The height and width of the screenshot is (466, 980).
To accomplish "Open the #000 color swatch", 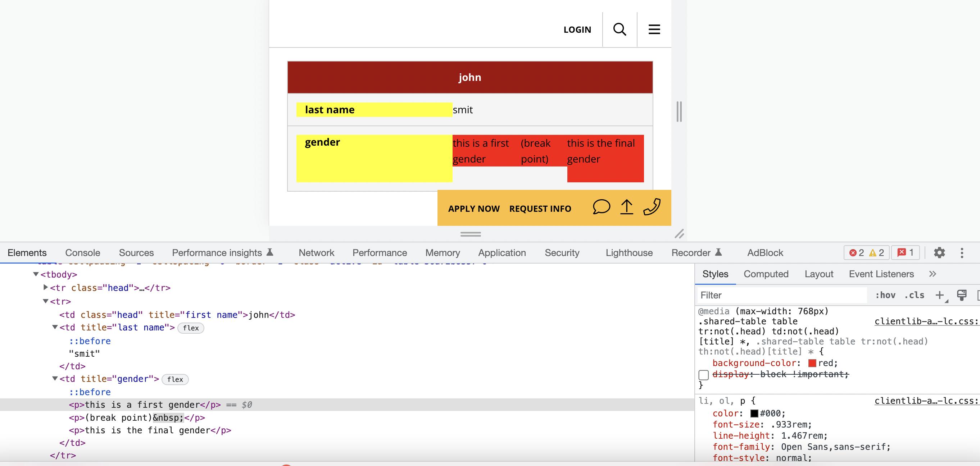I will [x=754, y=414].
